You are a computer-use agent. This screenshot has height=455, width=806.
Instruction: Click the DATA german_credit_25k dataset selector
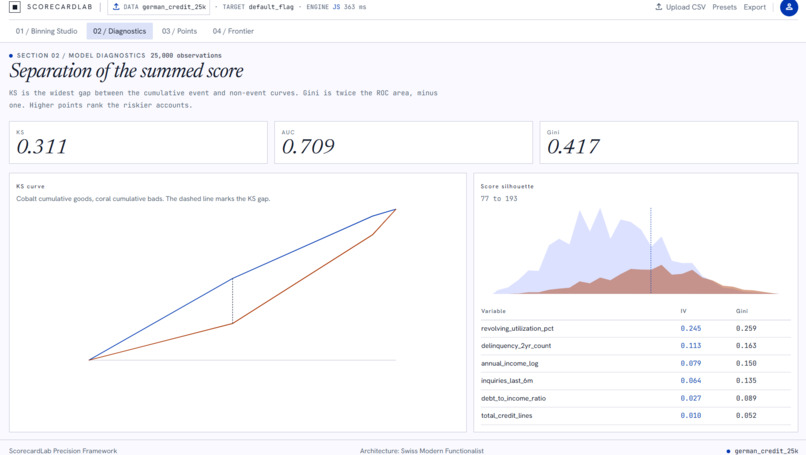pyautogui.click(x=159, y=7)
